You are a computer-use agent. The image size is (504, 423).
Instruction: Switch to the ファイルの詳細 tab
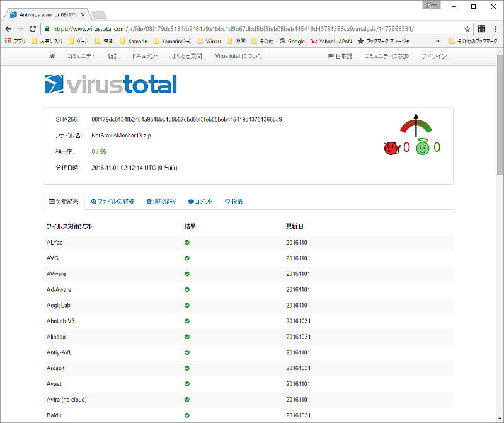[x=113, y=202]
